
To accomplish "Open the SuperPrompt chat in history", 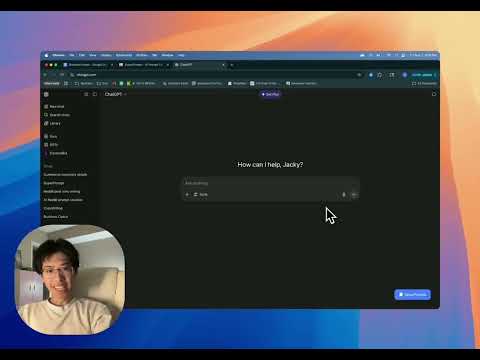I will tap(54, 183).
